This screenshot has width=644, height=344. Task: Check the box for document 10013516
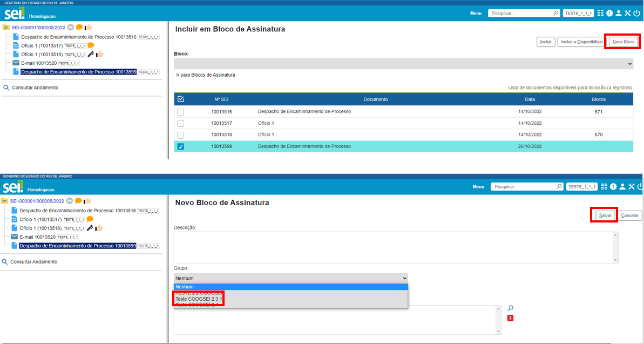pyautogui.click(x=180, y=112)
